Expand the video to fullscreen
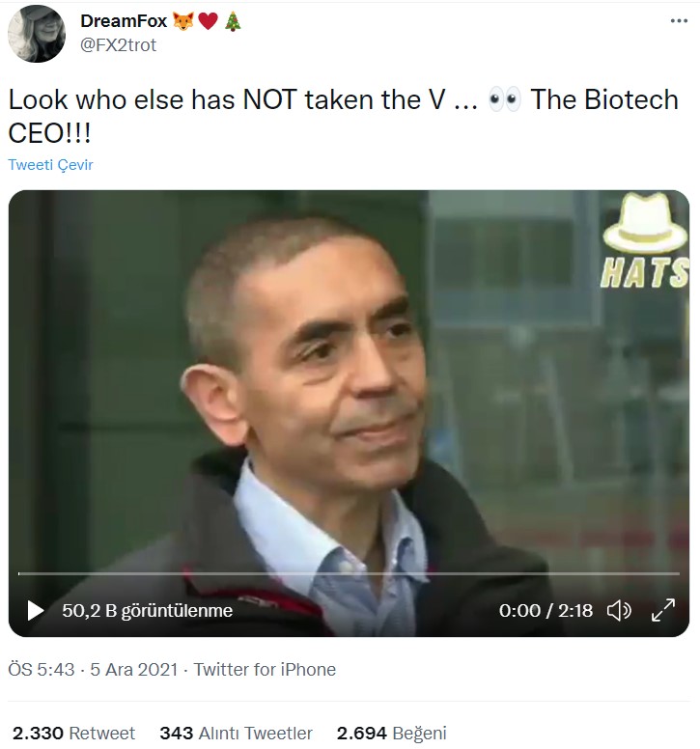 click(x=663, y=610)
